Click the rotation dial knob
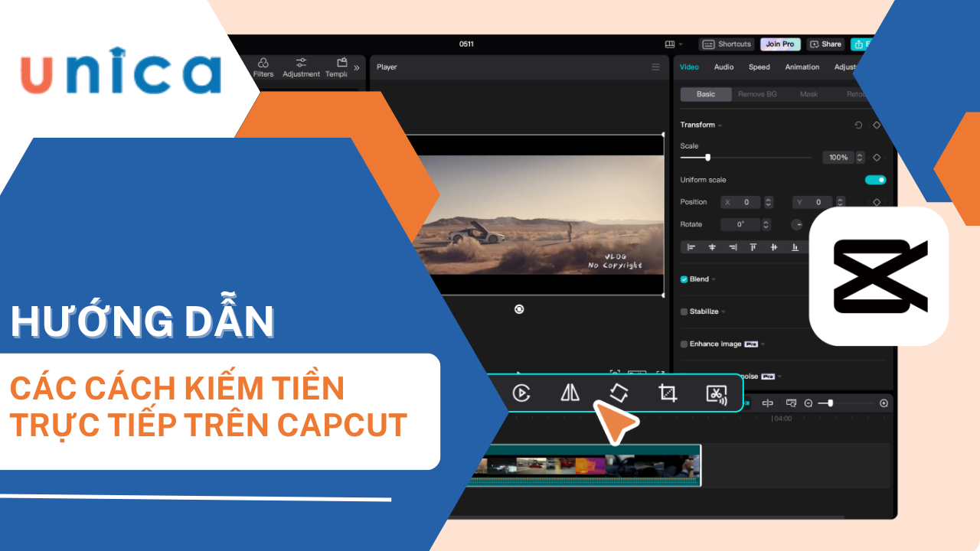The image size is (980, 551). [x=796, y=224]
